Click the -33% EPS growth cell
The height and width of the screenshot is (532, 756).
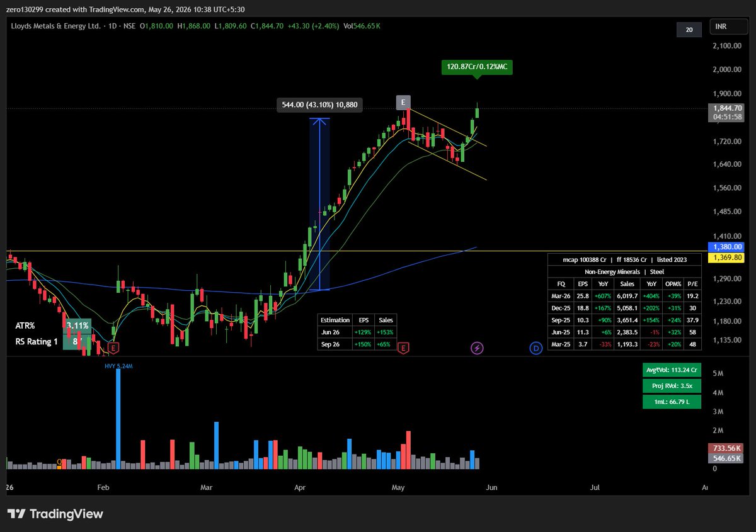[603, 344]
